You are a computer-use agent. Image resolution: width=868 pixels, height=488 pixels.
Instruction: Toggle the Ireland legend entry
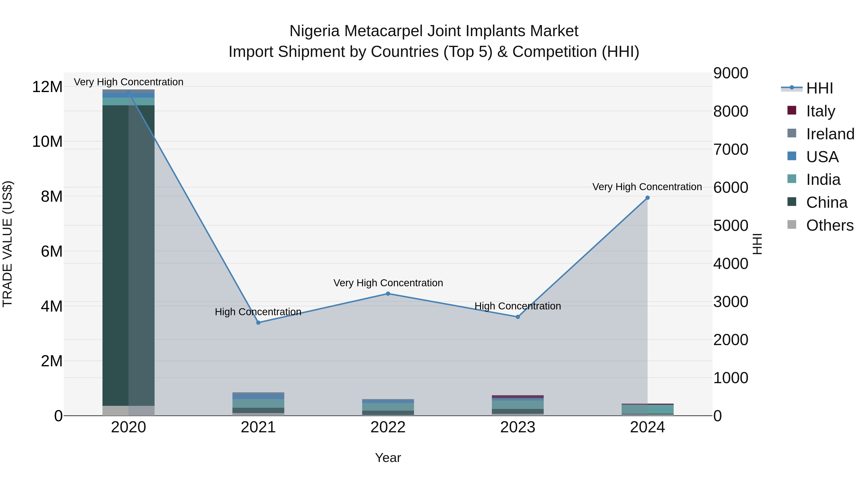coord(821,134)
